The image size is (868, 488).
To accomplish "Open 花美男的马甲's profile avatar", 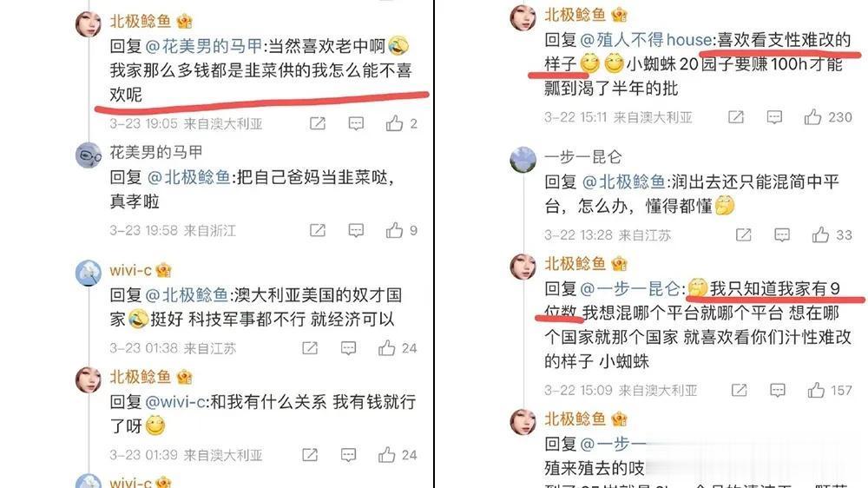I will click(x=89, y=155).
